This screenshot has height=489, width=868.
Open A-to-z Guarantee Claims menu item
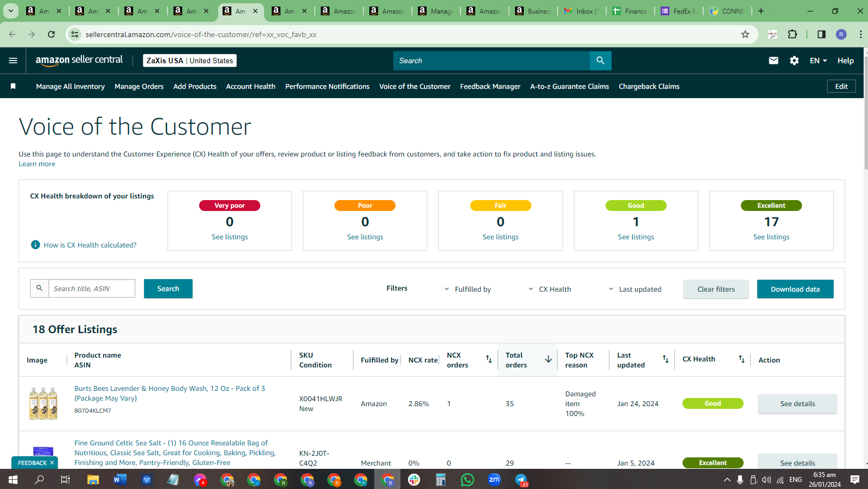click(570, 86)
